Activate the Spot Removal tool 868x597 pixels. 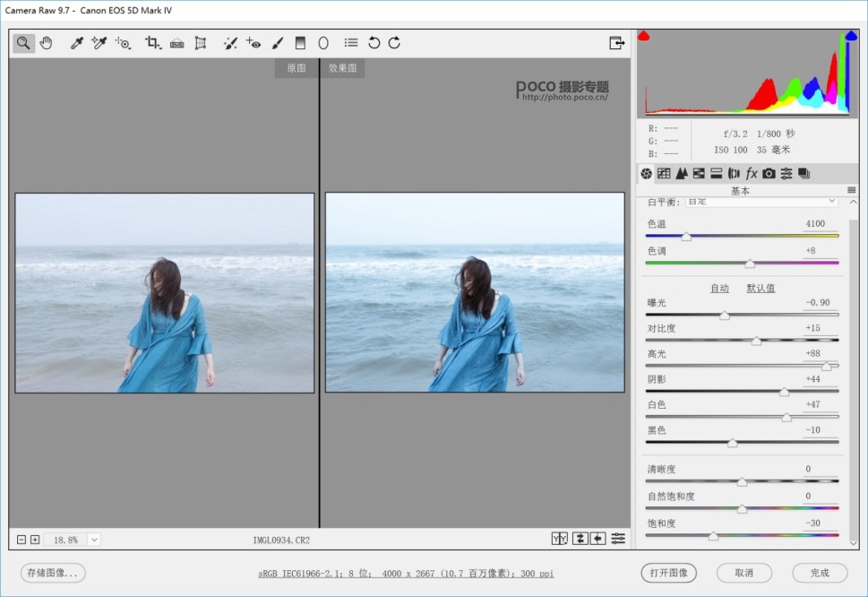click(230, 43)
